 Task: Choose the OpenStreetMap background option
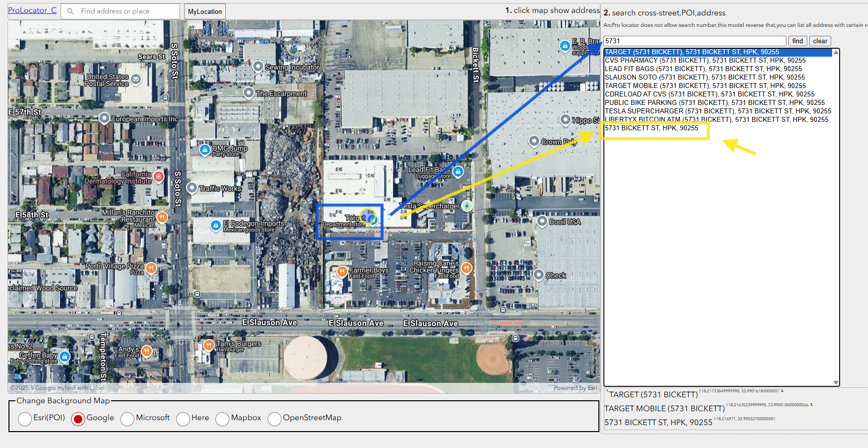pos(274,419)
